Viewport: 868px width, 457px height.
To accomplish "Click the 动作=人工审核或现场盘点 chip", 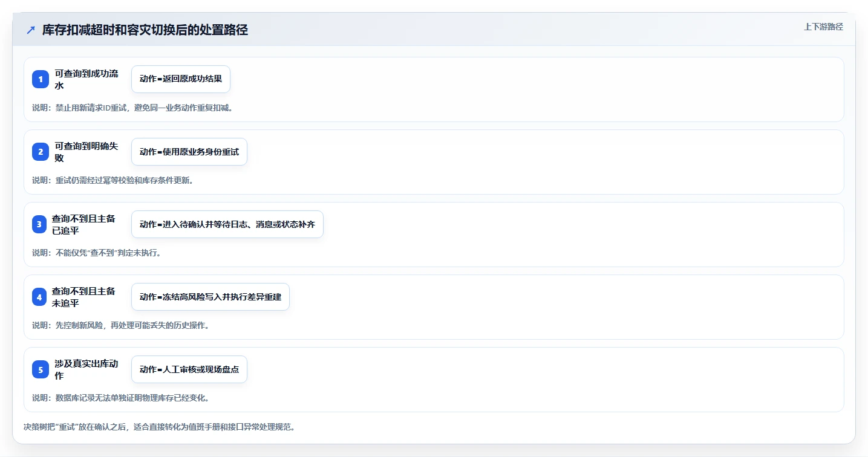I will click(x=189, y=369).
